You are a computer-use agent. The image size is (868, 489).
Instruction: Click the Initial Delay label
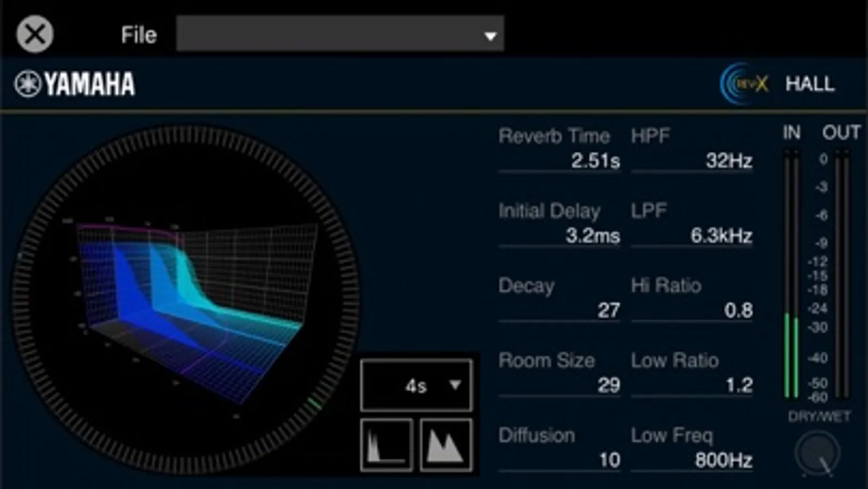point(549,211)
